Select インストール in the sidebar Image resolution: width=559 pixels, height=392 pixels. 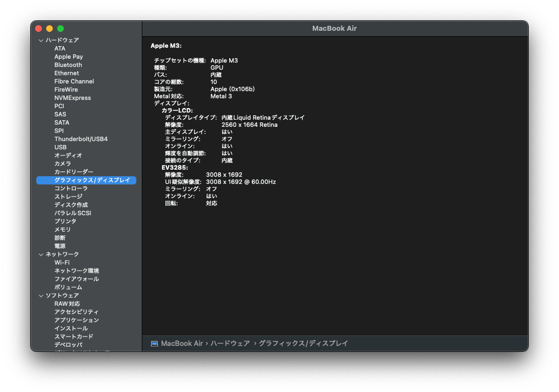[71, 328]
